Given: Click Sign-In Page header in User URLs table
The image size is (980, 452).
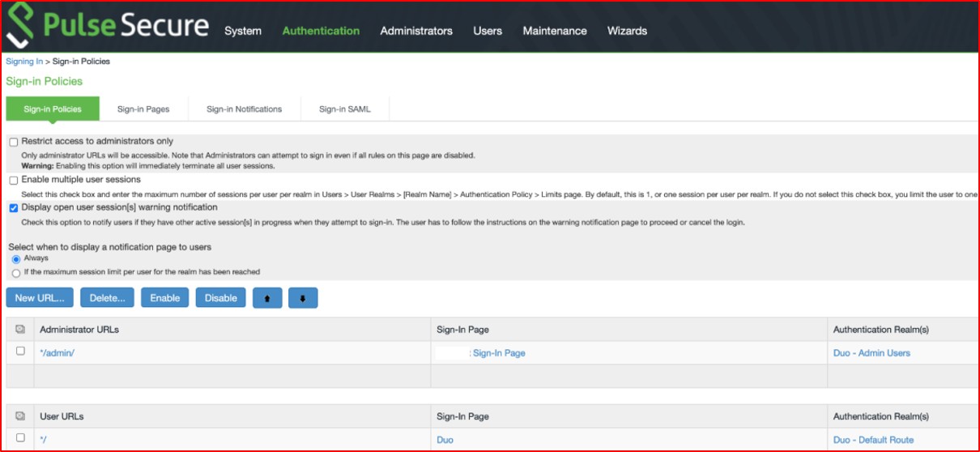Looking at the screenshot, I should [462, 416].
